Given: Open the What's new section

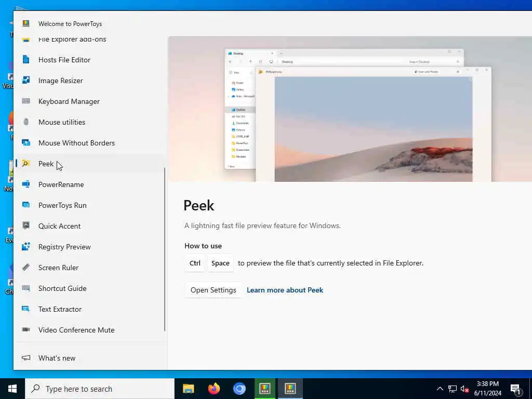Looking at the screenshot, I should 90,358.
